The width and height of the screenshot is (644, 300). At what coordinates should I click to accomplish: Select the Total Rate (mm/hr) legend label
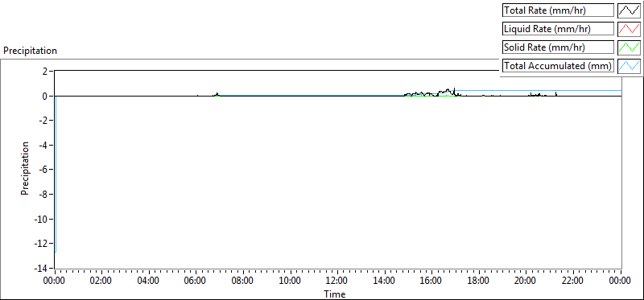pyautogui.click(x=558, y=10)
